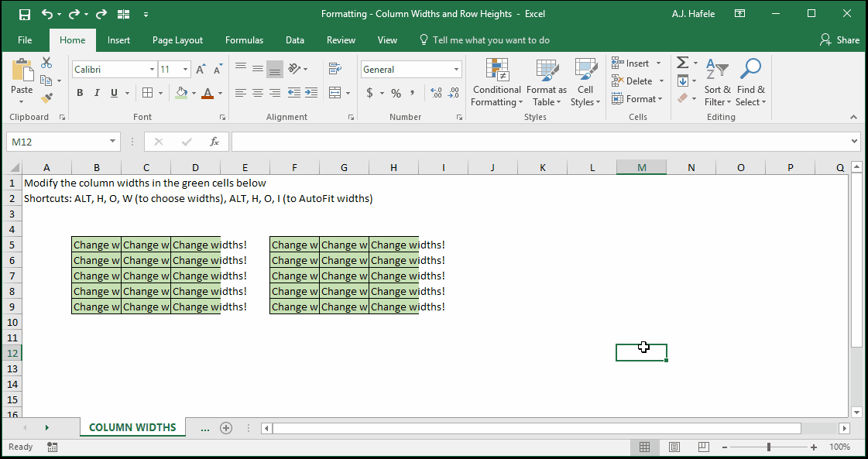868x459 pixels.
Task: Click the Share button
Action: pos(840,40)
